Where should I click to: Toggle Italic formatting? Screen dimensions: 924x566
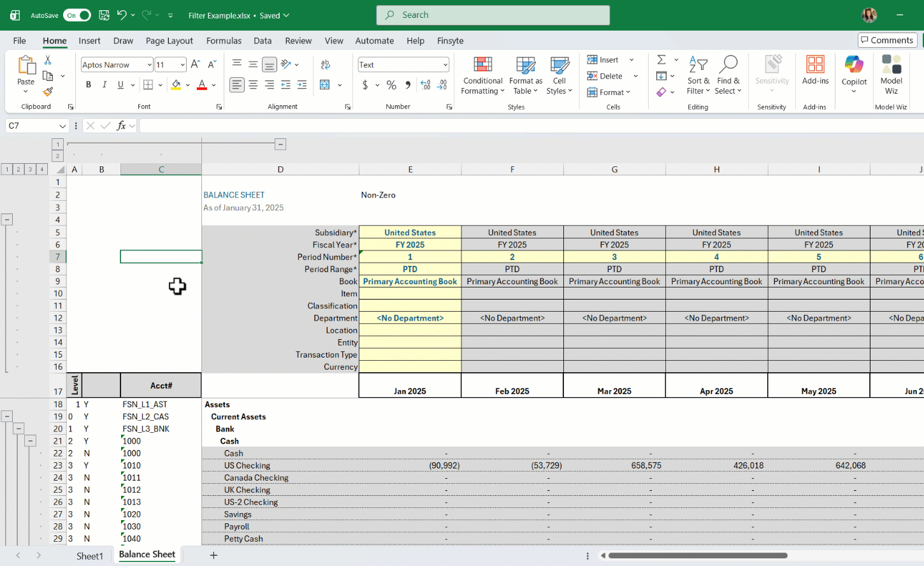(105, 85)
